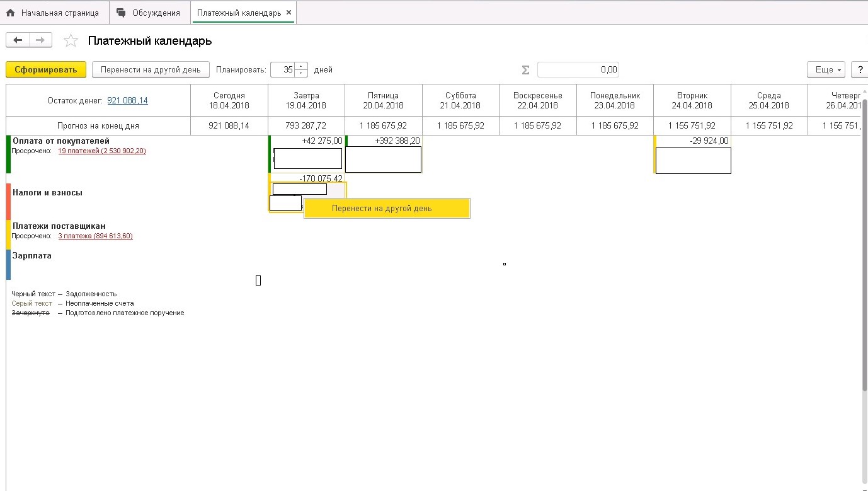Click the Прогноз на конец дня label

click(x=98, y=125)
